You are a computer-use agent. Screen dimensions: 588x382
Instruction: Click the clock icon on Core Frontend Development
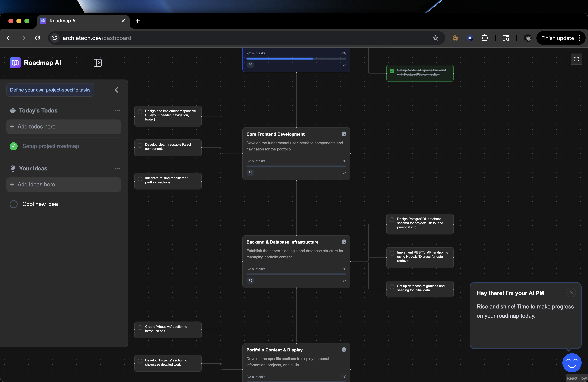tap(344, 134)
